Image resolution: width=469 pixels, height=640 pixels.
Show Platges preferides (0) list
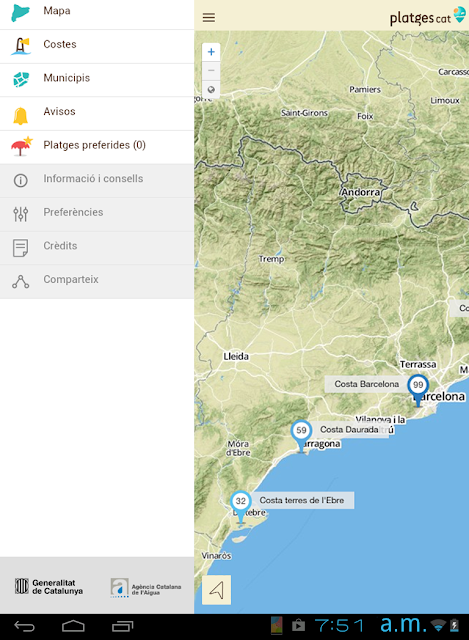click(x=97, y=147)
